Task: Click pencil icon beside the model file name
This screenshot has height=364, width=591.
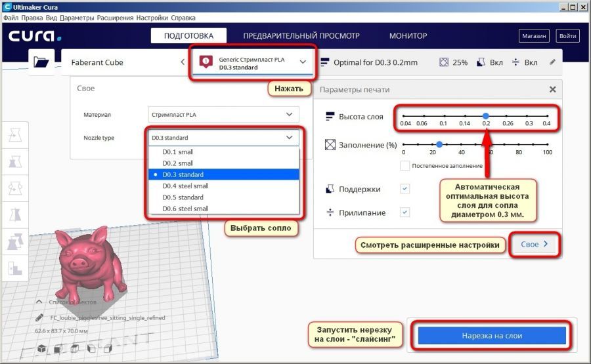Action: [x=38, y=317]
